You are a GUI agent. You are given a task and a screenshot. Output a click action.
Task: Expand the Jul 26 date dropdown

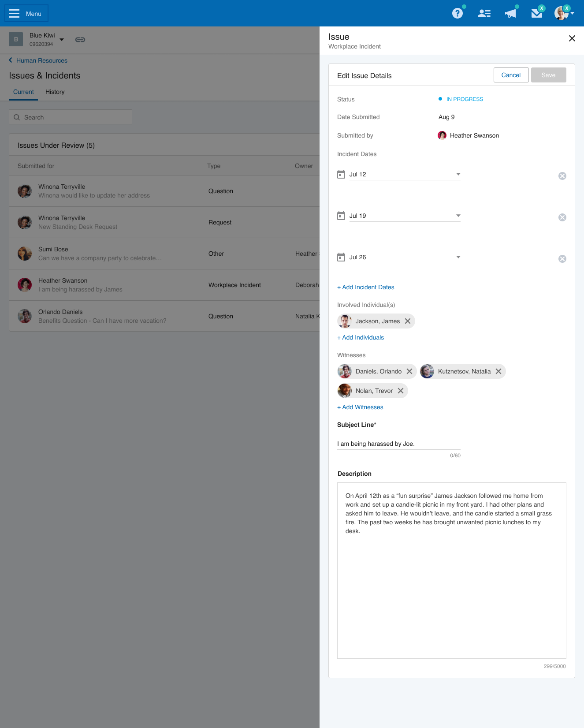[x=458, y=257]
